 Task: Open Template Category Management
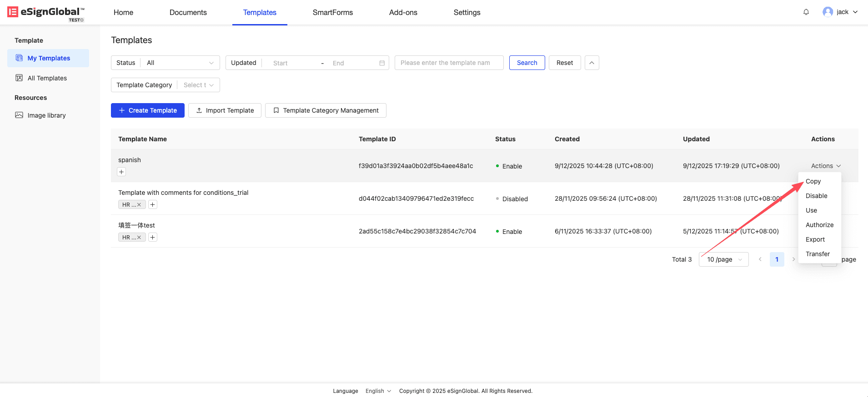[326, 110]
